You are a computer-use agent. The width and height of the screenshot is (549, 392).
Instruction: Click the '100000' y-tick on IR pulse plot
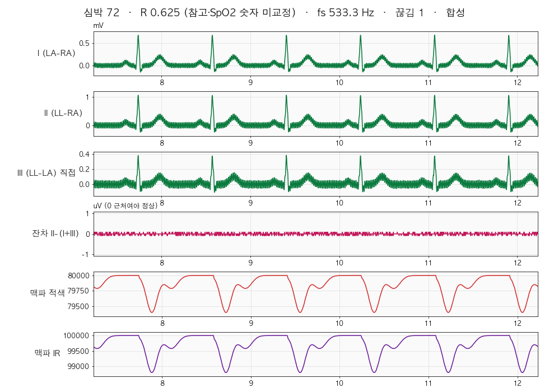[x=76, y=335]
